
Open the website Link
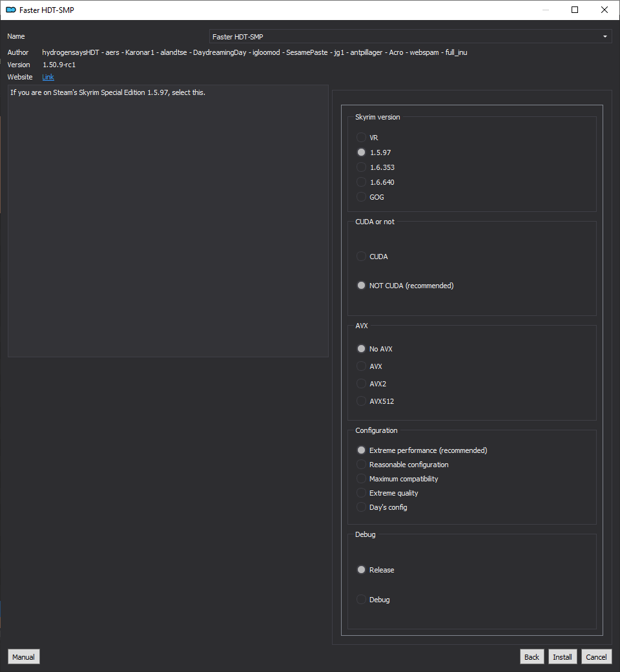coord(48,77)
